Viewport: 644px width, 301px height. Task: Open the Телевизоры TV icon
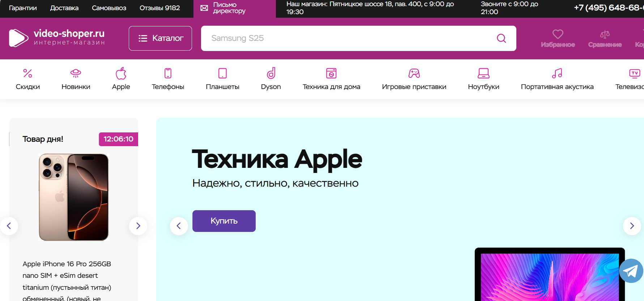(634, 73)
